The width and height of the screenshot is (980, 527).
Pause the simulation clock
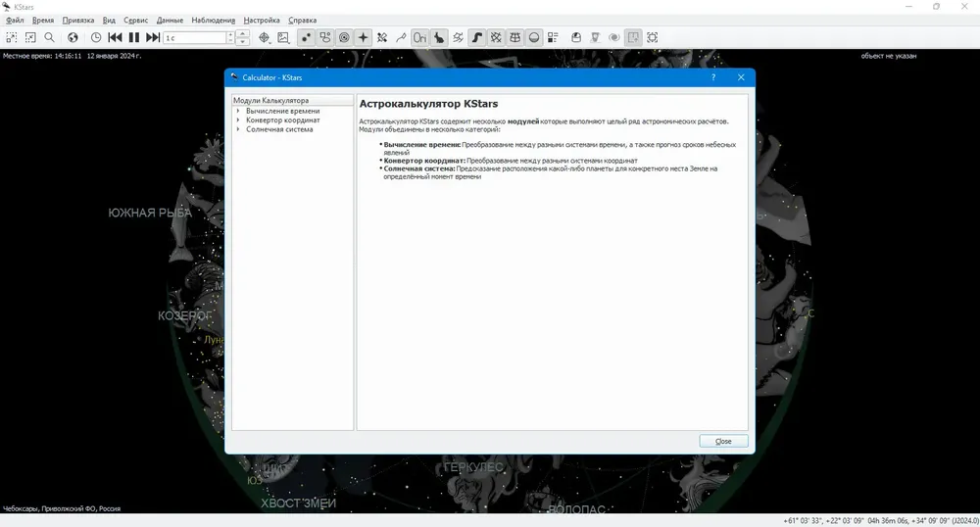click(x=133, y=37)
